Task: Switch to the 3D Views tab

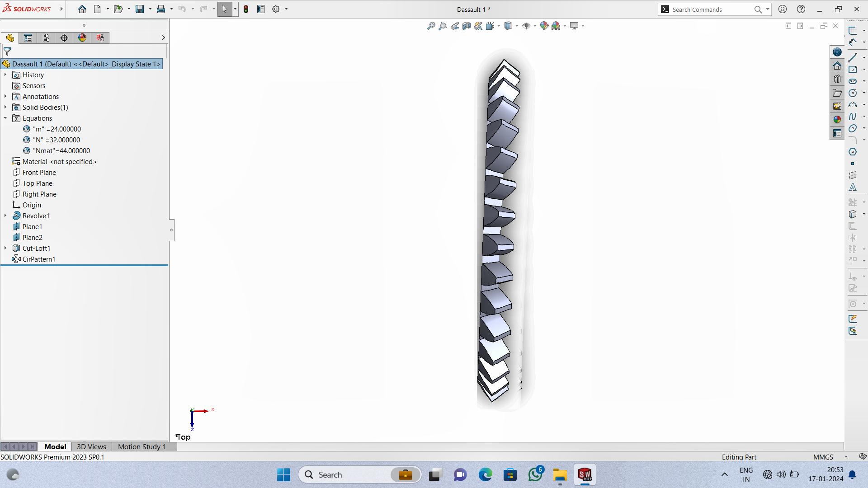Action: [91, 446]
